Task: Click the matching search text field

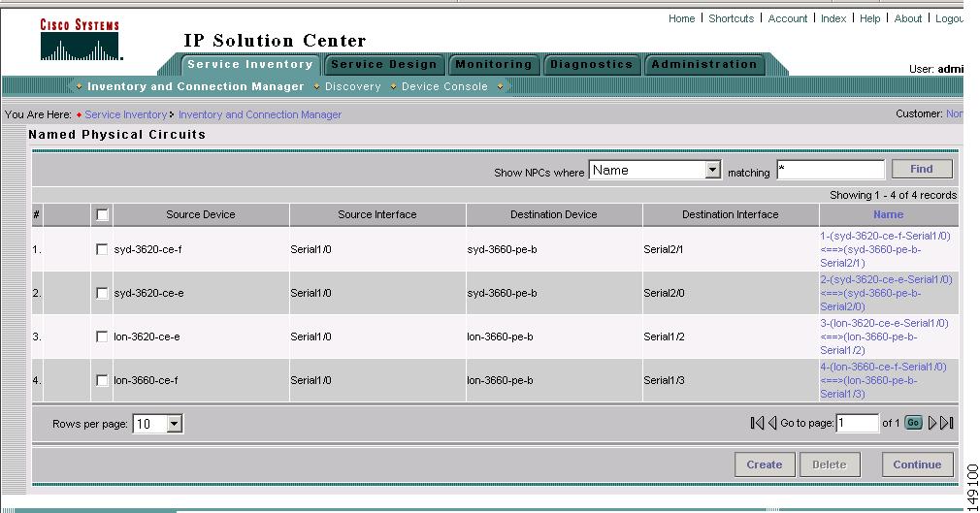Action: click(831, 170)
